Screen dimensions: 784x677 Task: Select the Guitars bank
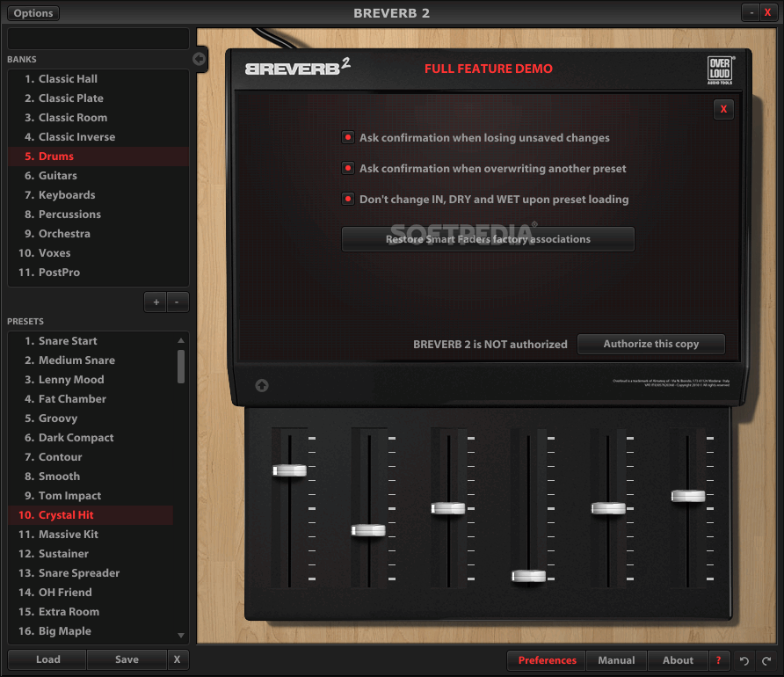click(x=98, y=176)
